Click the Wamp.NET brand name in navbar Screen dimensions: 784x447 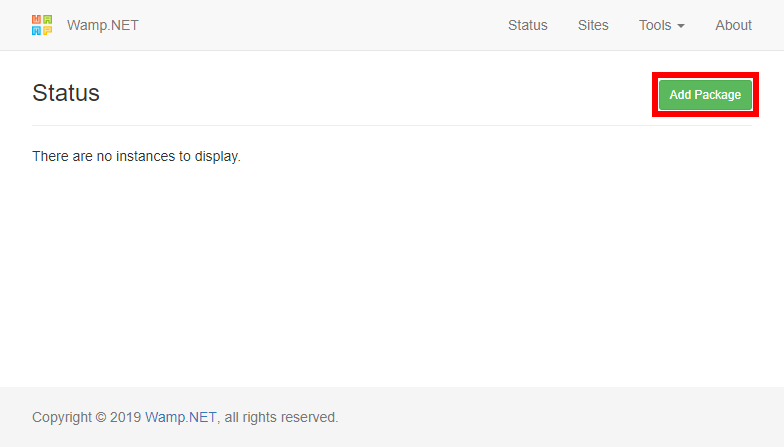[x=102, y=25]
